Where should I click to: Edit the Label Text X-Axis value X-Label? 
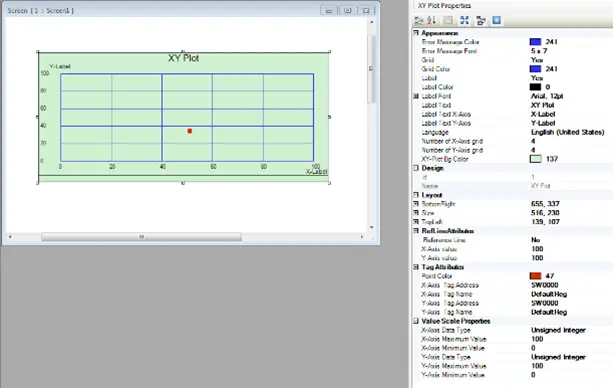coord(543,114)
